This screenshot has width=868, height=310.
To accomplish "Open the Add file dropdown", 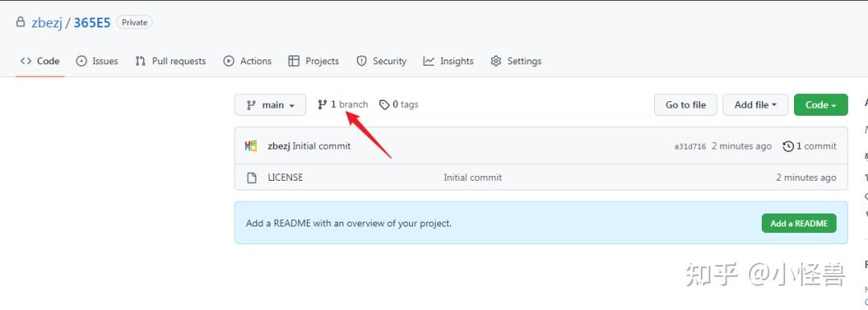I will pos(755,104).
